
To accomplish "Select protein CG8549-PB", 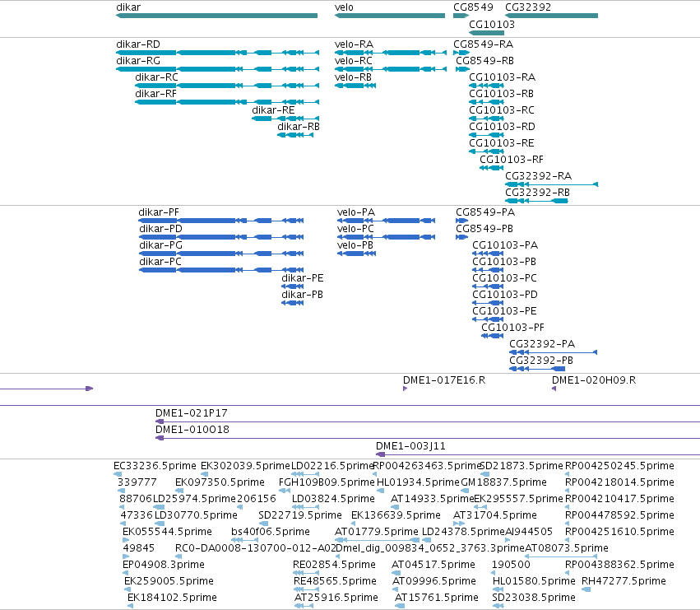I will click(462, 237).
